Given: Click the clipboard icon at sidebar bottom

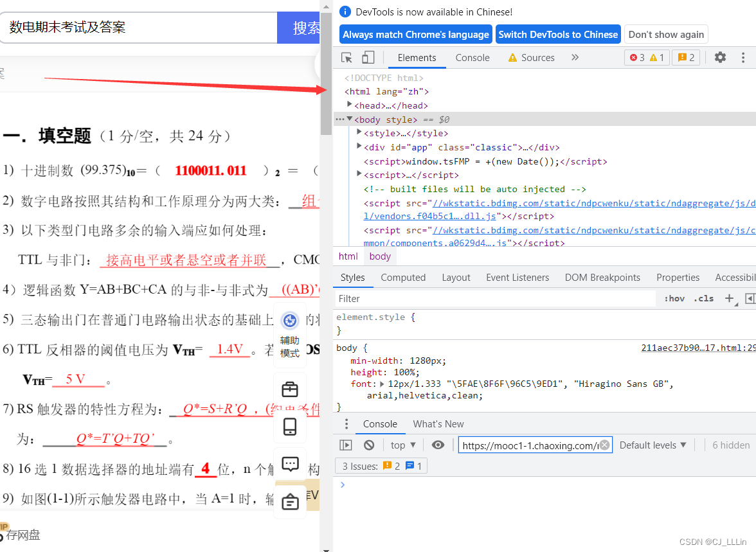Looking at the screenshot, I should click(290, 502).
